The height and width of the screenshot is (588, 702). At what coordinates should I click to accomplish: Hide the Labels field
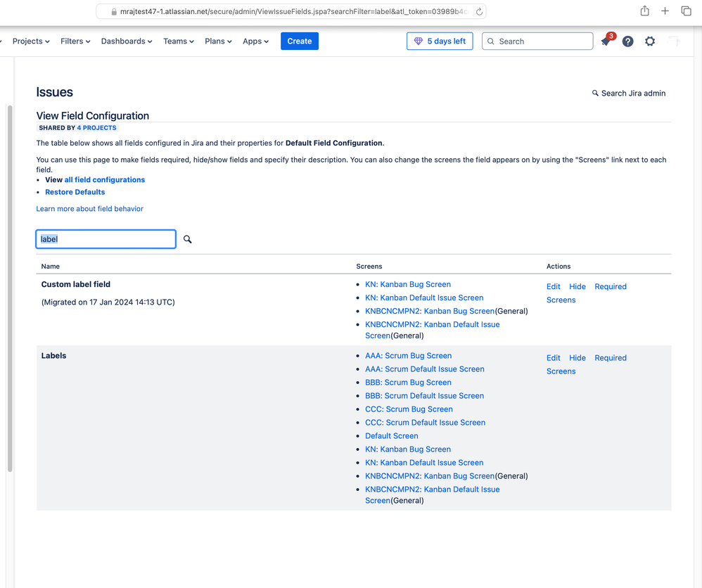click(577, 358)
